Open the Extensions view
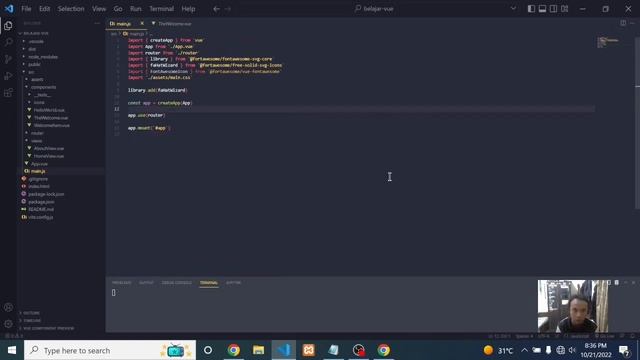Viewport: 640px width, 360px height. click(8, 93)
